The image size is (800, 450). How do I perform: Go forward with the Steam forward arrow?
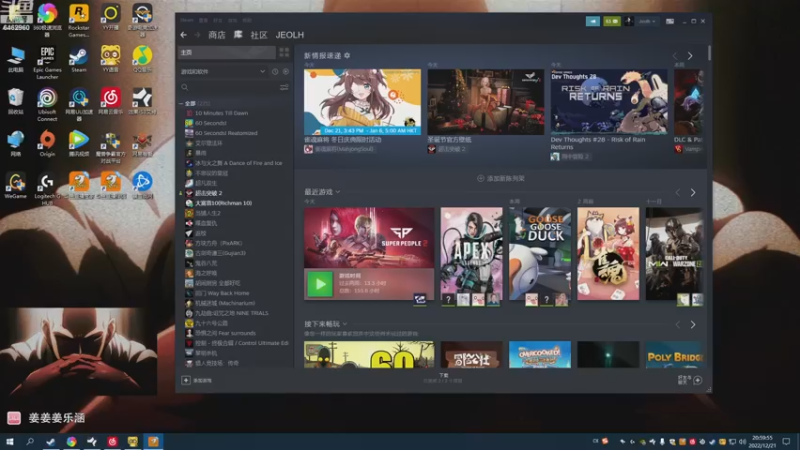(197, 35)
